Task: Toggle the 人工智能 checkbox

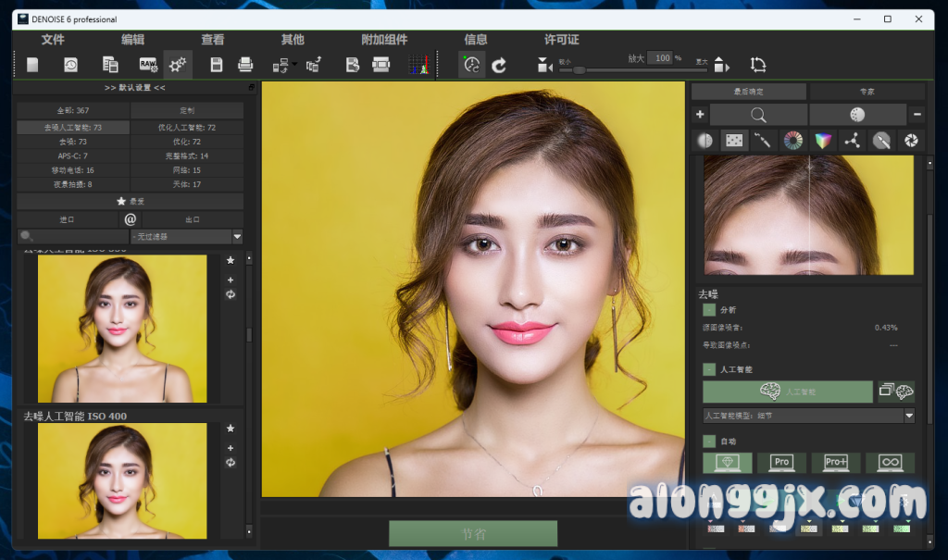Action: pos(709,369)
